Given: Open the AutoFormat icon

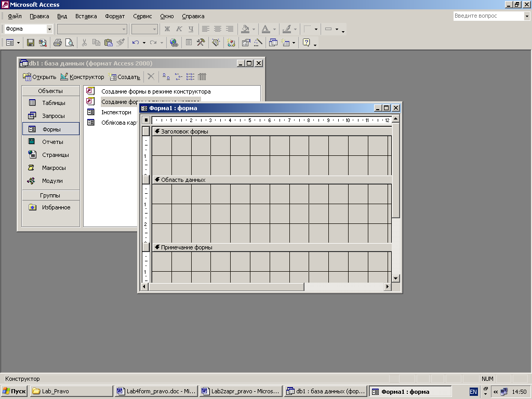Looking at the screenshot, I should 216,43.
